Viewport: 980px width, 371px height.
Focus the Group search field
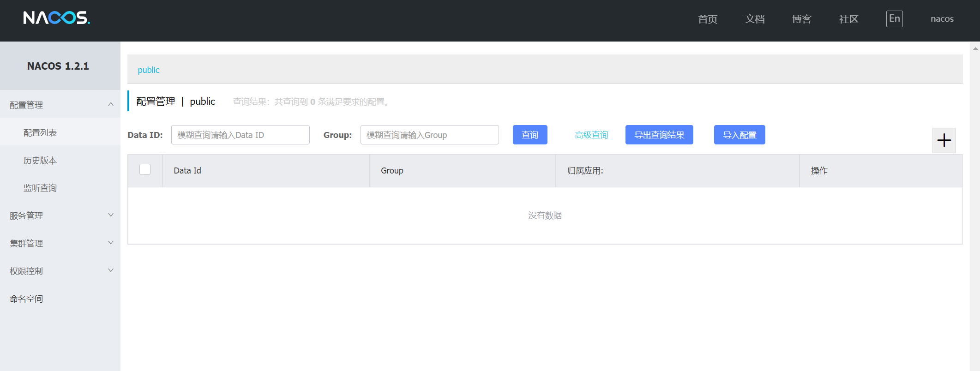pos(430,135)
